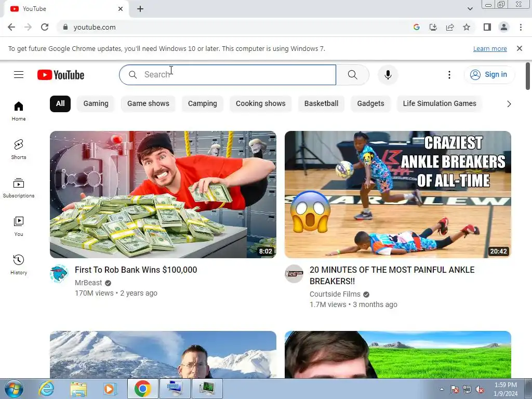The height and width of the screenshot is (399, 532).
Task: Share this page via address bar icon
Action: click(x=450, y=27)
